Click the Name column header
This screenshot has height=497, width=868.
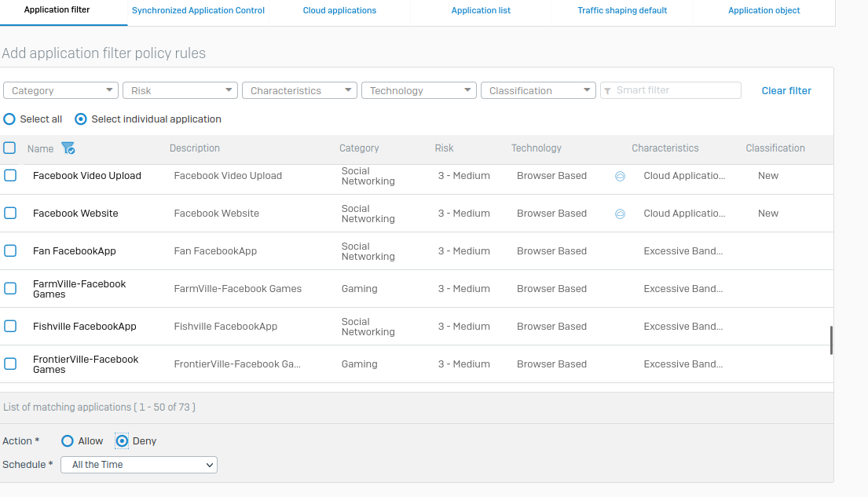coord(40,148)
